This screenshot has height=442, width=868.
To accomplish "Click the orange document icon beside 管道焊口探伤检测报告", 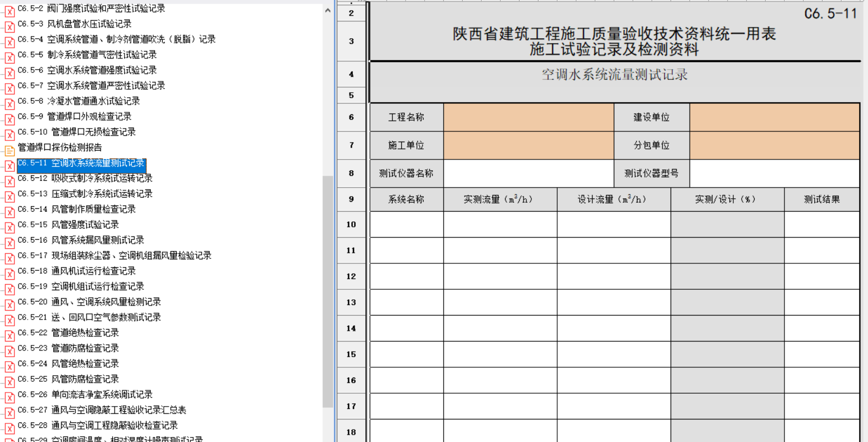I will (10, 150).
